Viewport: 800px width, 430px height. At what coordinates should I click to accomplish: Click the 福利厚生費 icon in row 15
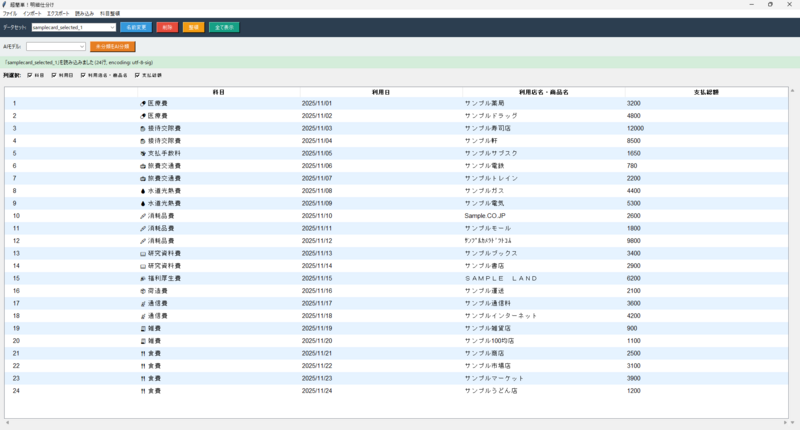point(143,278)
